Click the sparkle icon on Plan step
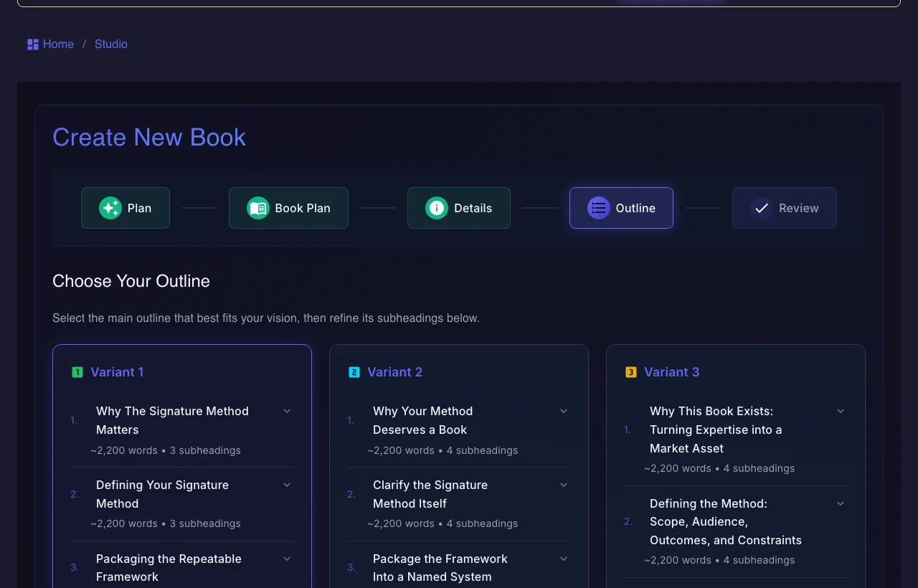This screenshot has height=588, width=918. pos(110,208)
